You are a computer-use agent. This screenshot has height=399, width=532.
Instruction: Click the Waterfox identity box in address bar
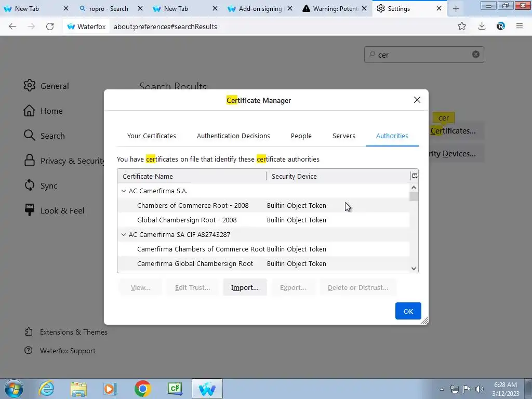[86, 26]
